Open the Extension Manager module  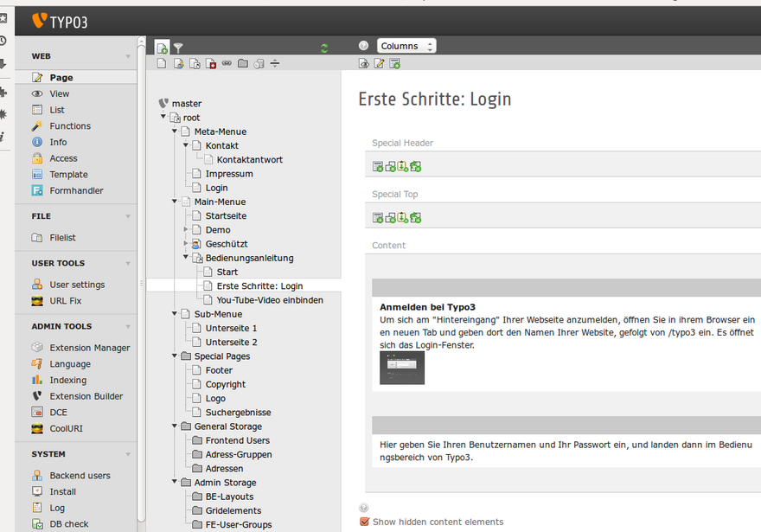90,348
